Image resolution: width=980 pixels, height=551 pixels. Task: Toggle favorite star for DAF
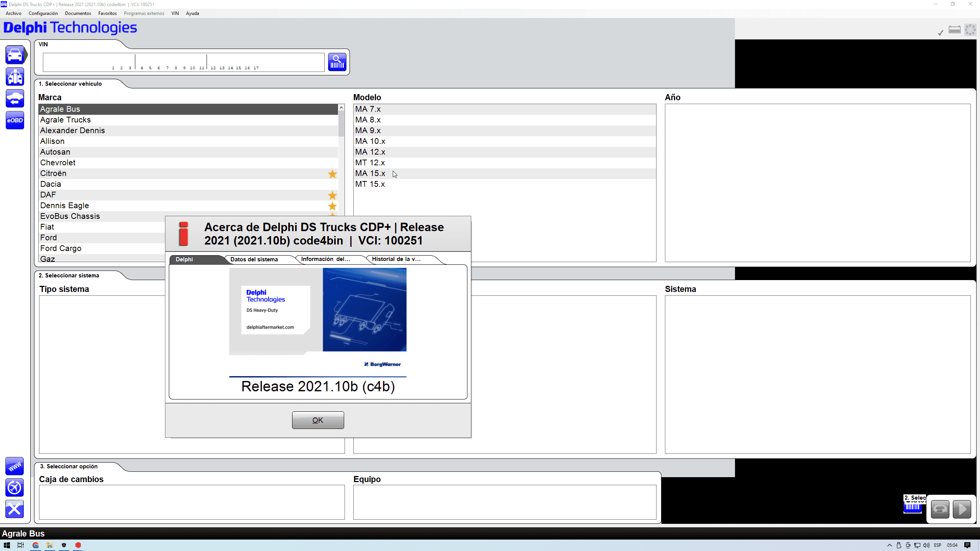pyautogui.click(x=332, y=195)
